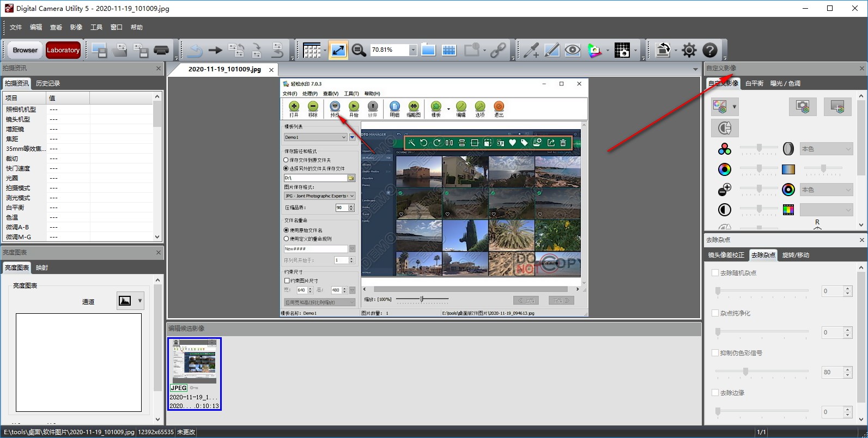Close the 去除杂点 panel

[x=862, y=240]
